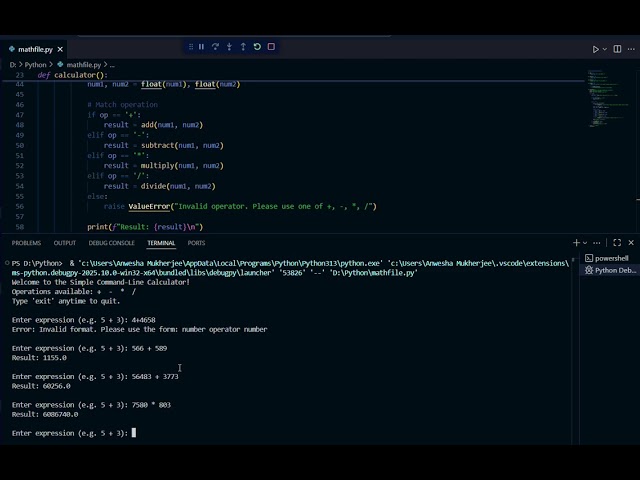Click multiply(num1, num2) on line 52
The height and width of the screenshot is (480, 640).
(182, 166)
